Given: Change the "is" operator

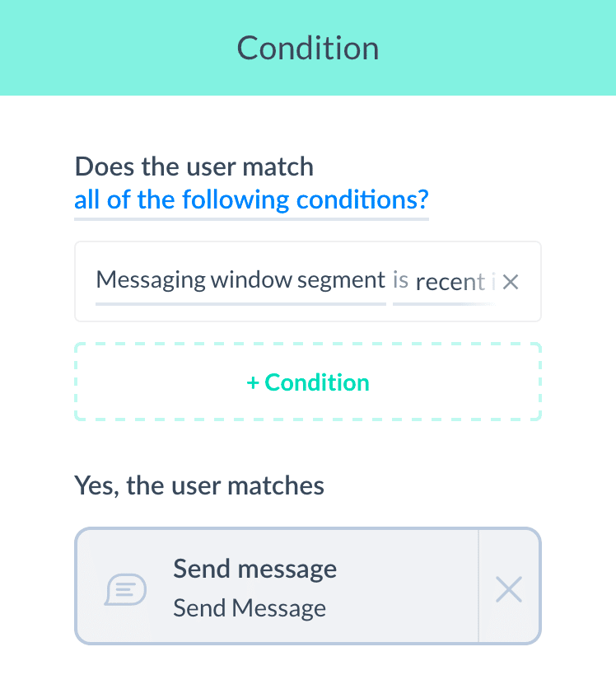Looking at the screenshot, I should [400, 280].
